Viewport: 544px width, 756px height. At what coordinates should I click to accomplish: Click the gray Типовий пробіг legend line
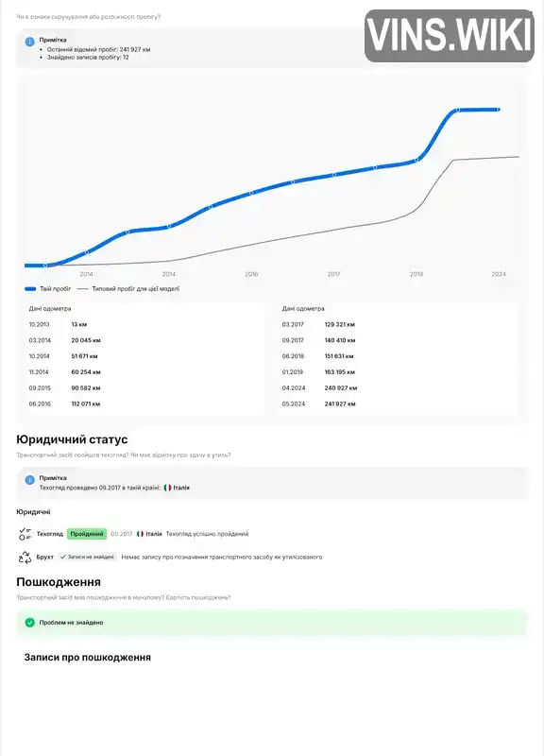(83, 289)
